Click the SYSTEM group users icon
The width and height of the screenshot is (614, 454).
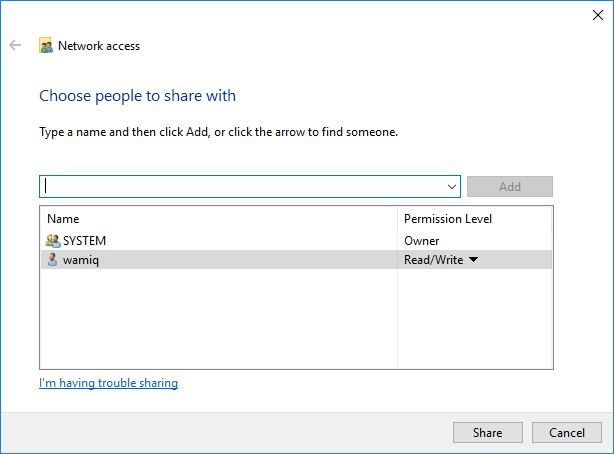point(53,241)
